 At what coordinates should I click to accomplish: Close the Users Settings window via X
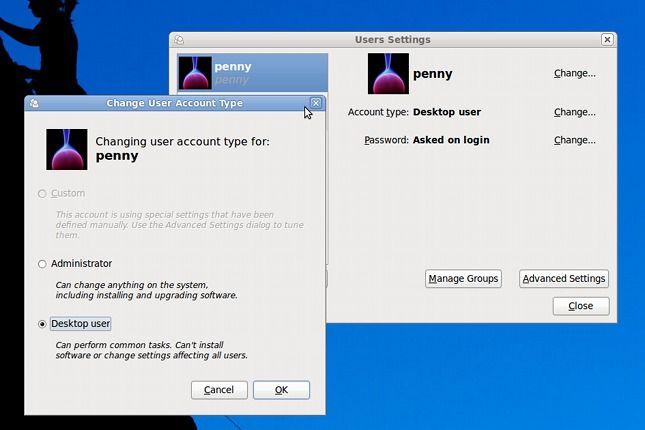coord(607,40)
